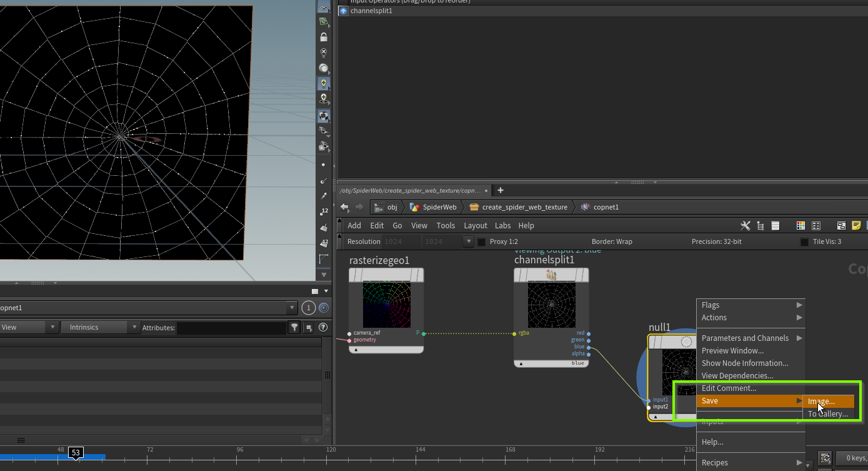Add a new pane tab with plus
This screenshot has width=868, height=471.
500,190
